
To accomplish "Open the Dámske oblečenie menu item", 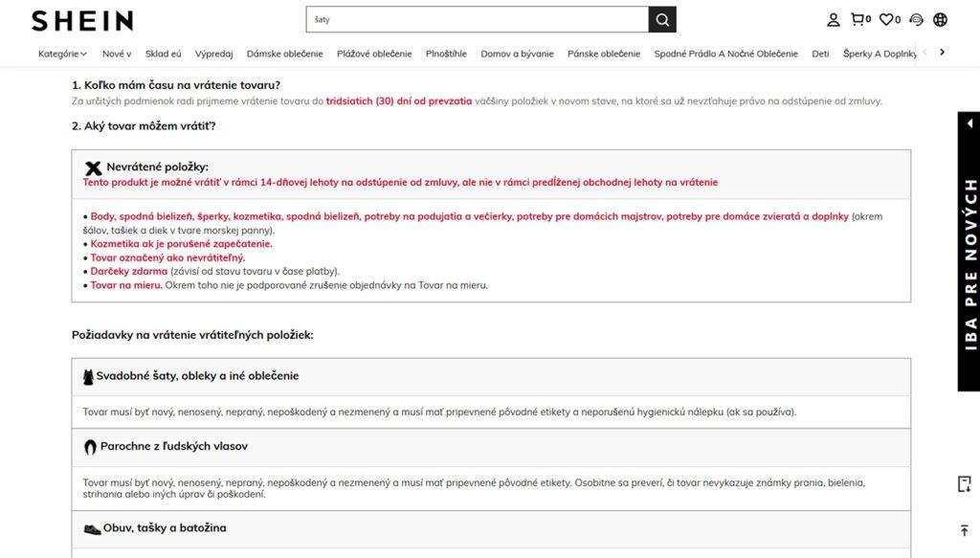I will [284, 54].
